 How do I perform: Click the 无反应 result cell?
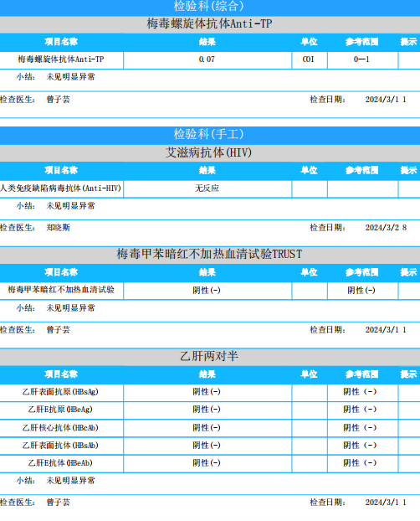click(207, 188)
